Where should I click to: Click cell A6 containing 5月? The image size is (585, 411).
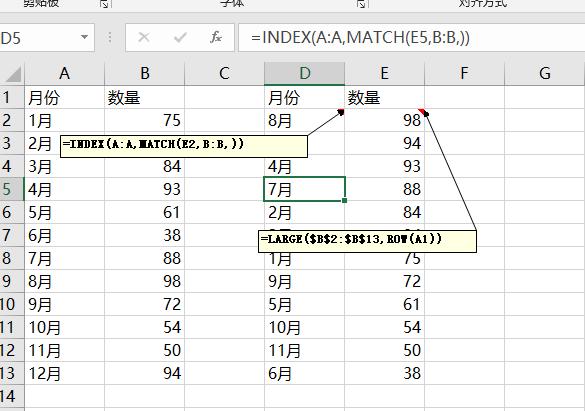[65, 212]
